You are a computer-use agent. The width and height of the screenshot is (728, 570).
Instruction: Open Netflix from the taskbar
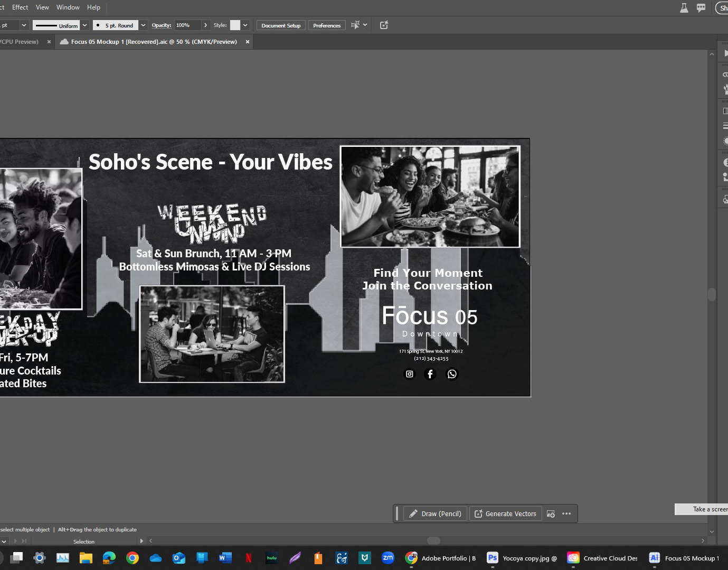click(x=248, y=558)
